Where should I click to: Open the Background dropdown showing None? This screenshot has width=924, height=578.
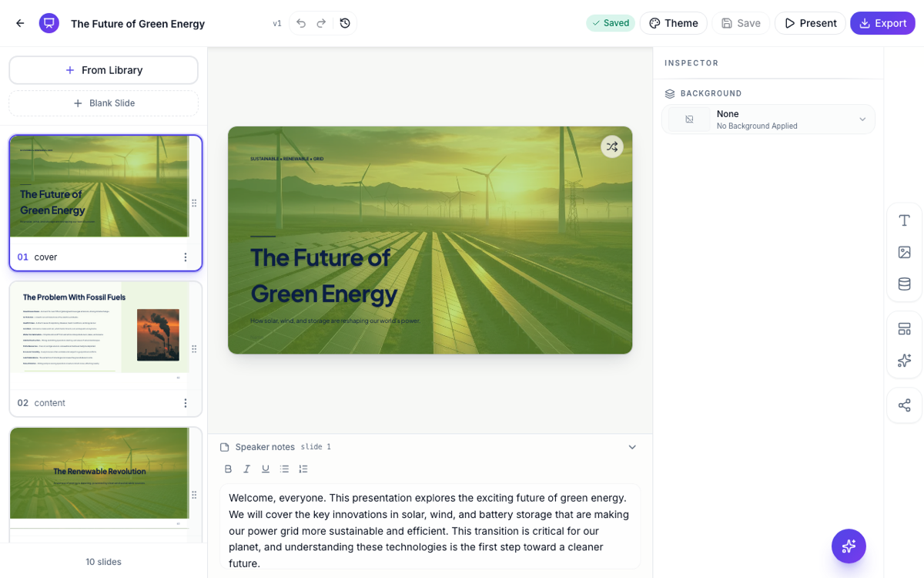(x=768, y=119)
